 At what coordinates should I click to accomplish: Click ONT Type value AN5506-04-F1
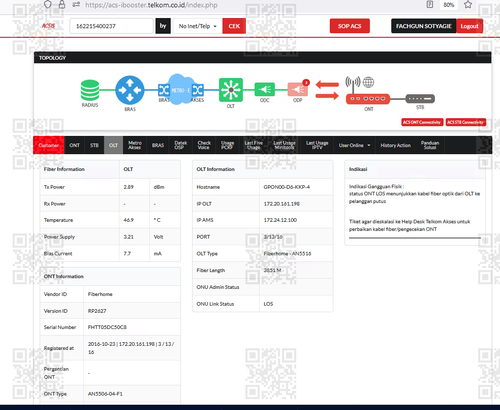(x=105, y=394)
